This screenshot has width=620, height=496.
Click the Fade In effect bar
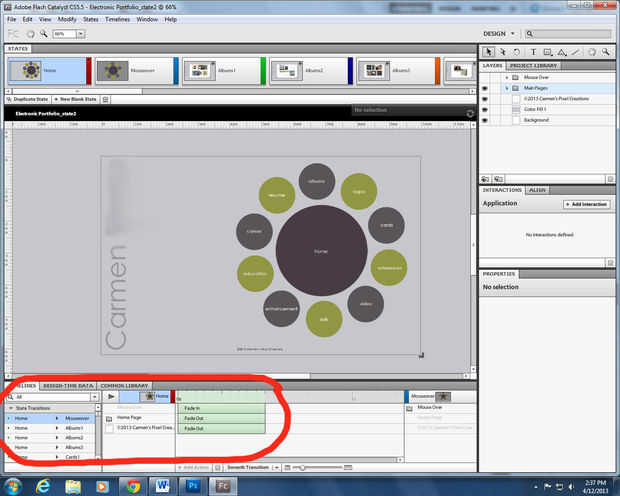[221, 408]
